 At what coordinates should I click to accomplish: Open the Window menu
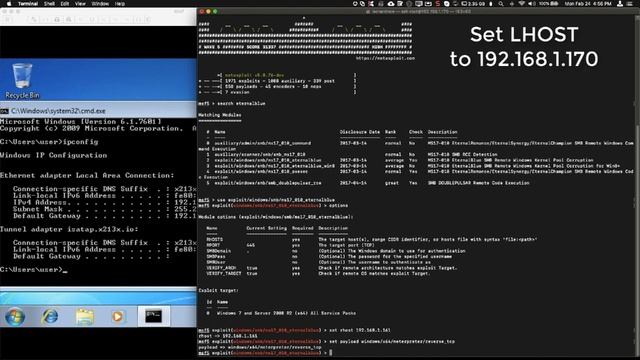coord(100,4)
